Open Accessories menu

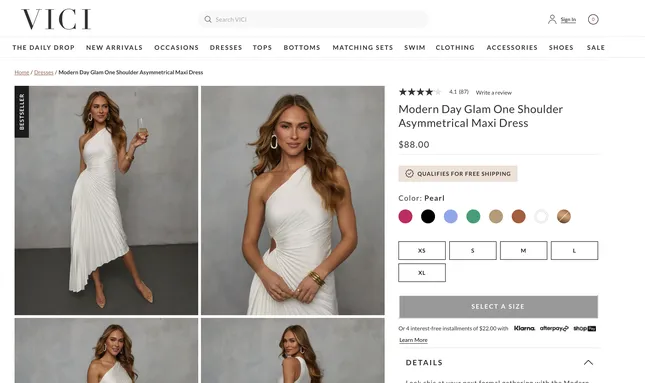(x=512, y=47)
